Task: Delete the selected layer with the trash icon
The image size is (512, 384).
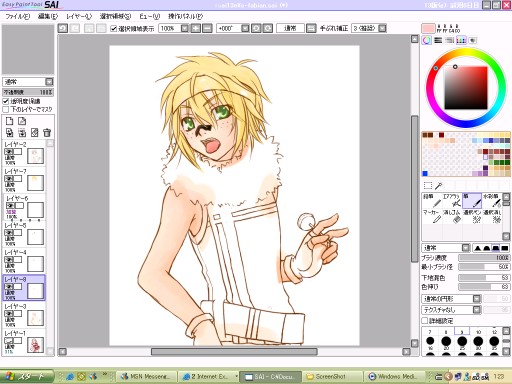Action: [x=47, y=133]
